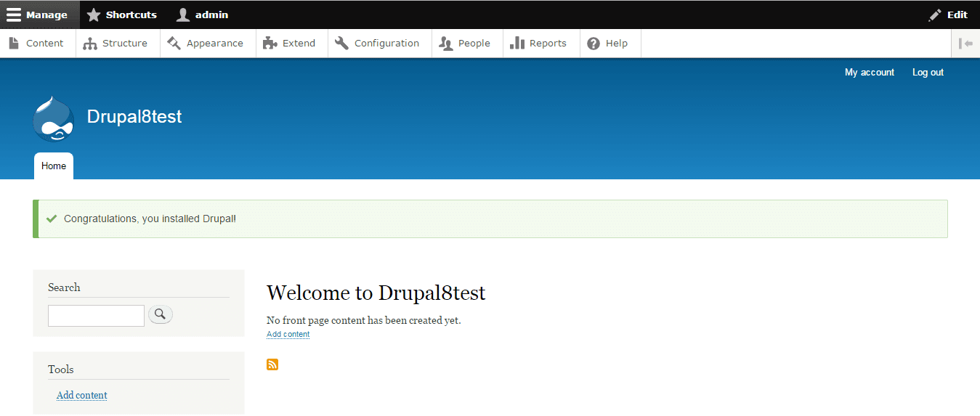
Task: Click the Tools block heading
Action: [61, 370]
